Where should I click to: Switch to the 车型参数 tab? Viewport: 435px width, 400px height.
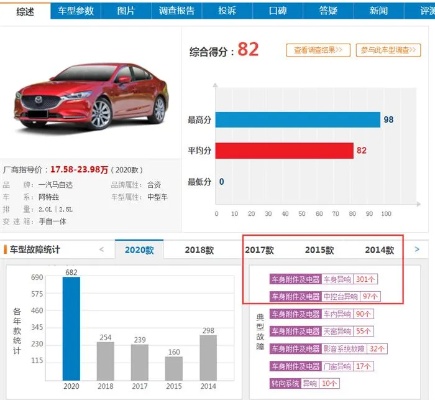point(76,11)
